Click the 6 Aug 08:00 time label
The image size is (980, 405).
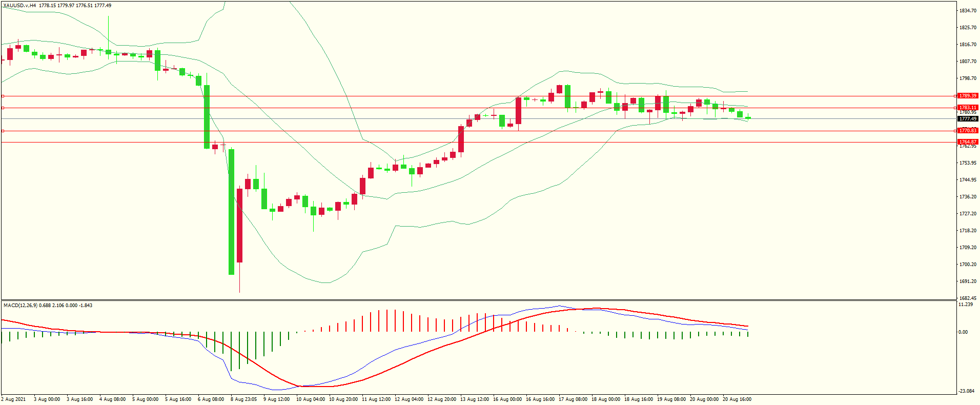211,399
